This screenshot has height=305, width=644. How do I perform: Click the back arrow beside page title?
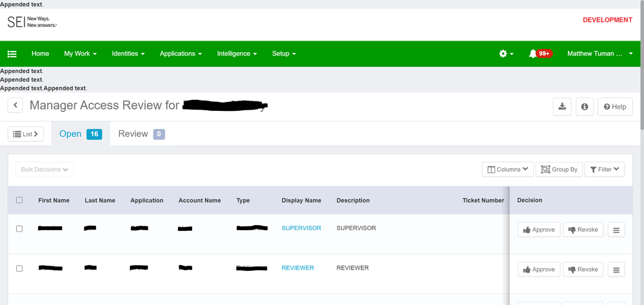15,105
